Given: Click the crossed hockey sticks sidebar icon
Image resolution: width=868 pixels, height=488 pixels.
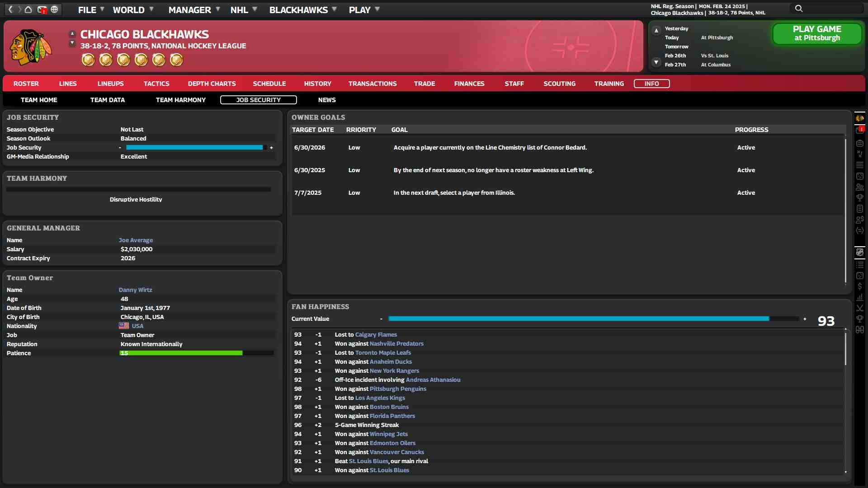Looking at the screenshot, I should click(859, 308).
